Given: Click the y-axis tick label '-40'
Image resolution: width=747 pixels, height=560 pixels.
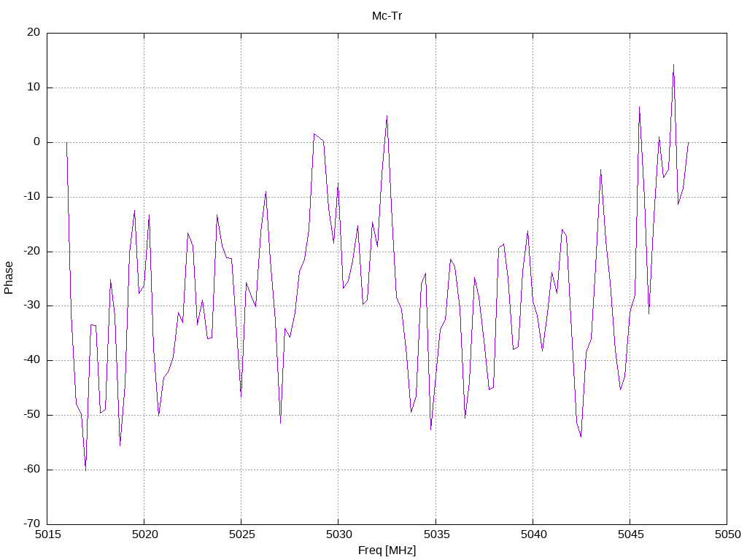Looking at the screenshot, I should (32, 360).
